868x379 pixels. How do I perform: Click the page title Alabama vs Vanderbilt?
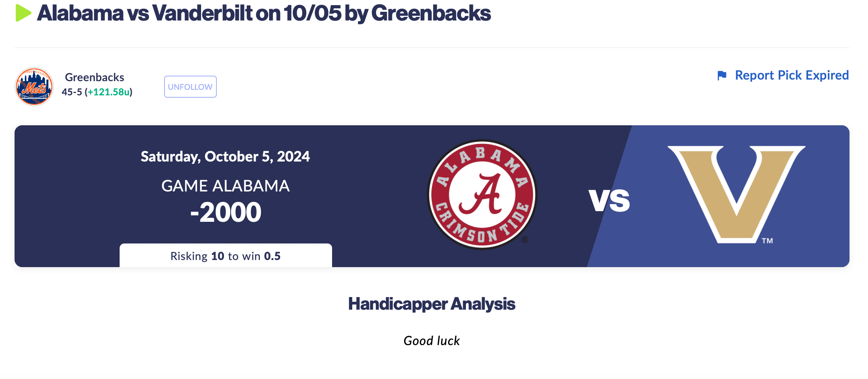[264, 13]
